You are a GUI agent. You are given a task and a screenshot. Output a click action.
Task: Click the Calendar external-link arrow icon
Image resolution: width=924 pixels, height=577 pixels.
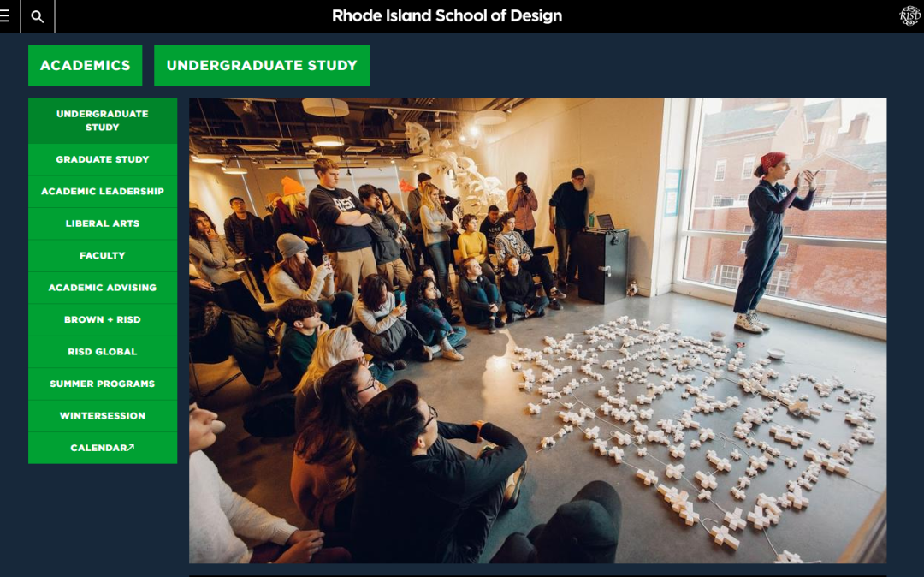click(x=131, y=448)
